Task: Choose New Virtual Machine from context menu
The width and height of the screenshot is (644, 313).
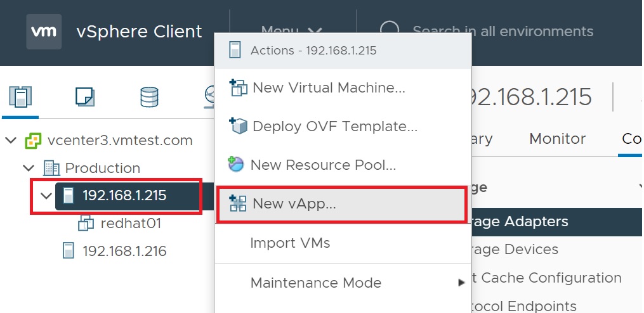Action: pyautogui.click(x=328, y=87)
